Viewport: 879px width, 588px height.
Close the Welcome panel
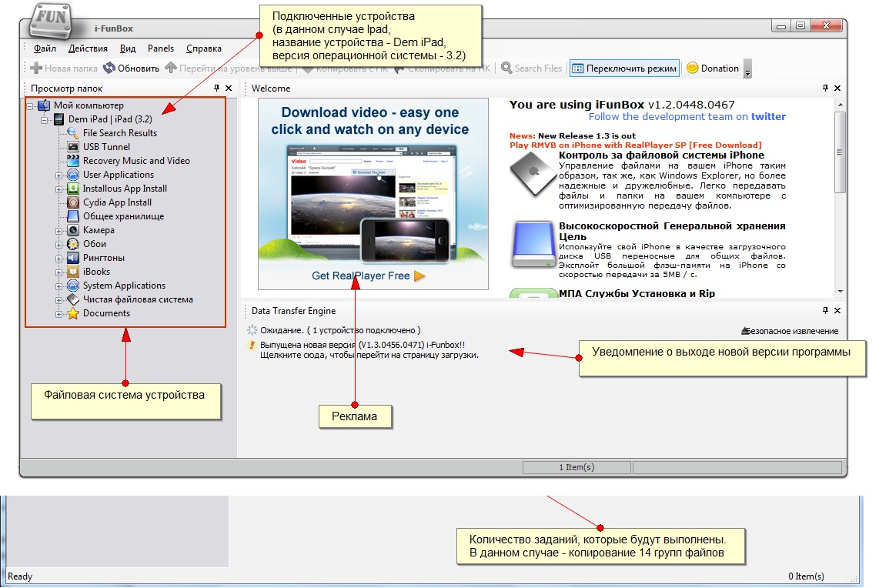pyautogui.click(x=837, y=88)
